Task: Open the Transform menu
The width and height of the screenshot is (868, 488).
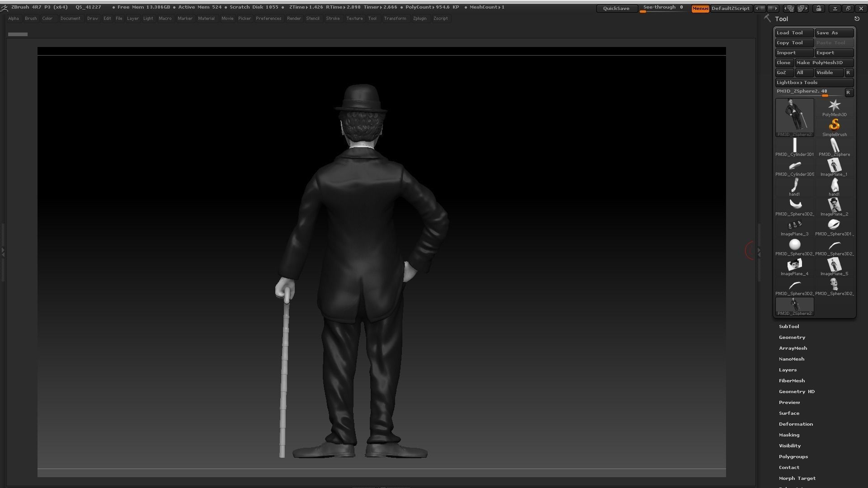Action: [395, 19]
